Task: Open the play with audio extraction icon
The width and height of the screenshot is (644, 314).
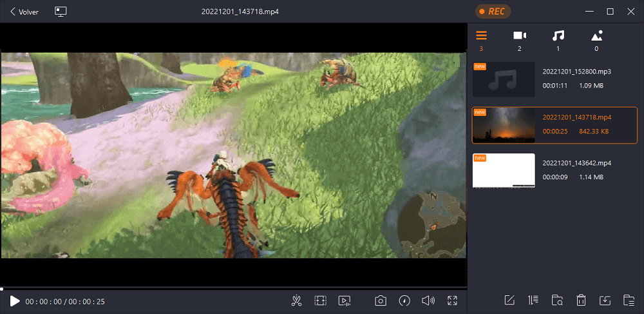Action: [x=344, y=301]
